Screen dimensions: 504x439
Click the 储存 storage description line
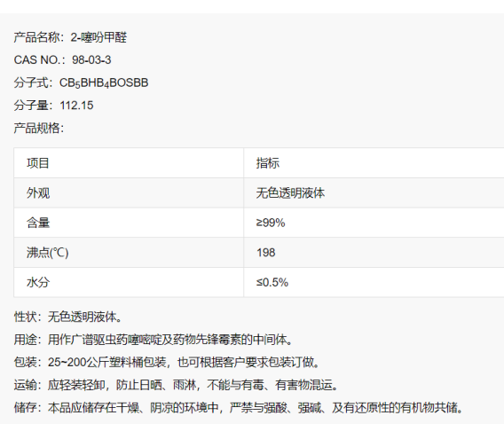point(239,407)
